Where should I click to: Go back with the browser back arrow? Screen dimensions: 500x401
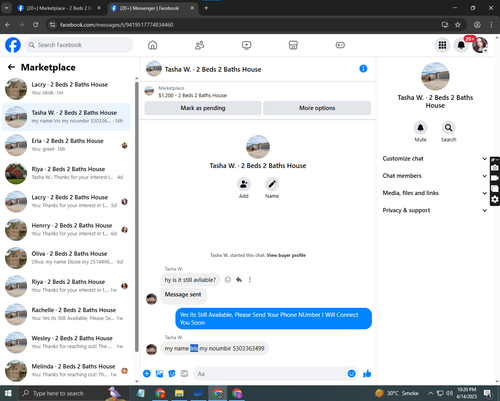click(x=7, y=25)
